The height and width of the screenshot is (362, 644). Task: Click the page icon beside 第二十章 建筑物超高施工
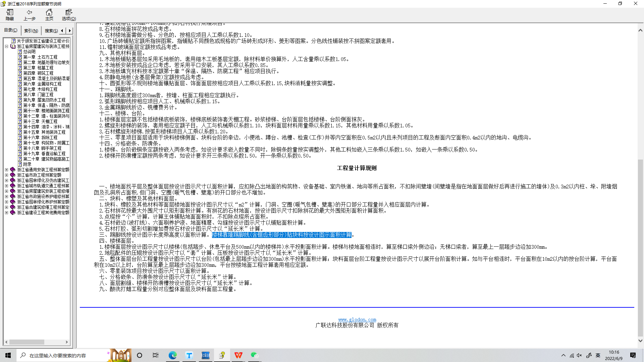coord(20,159)
